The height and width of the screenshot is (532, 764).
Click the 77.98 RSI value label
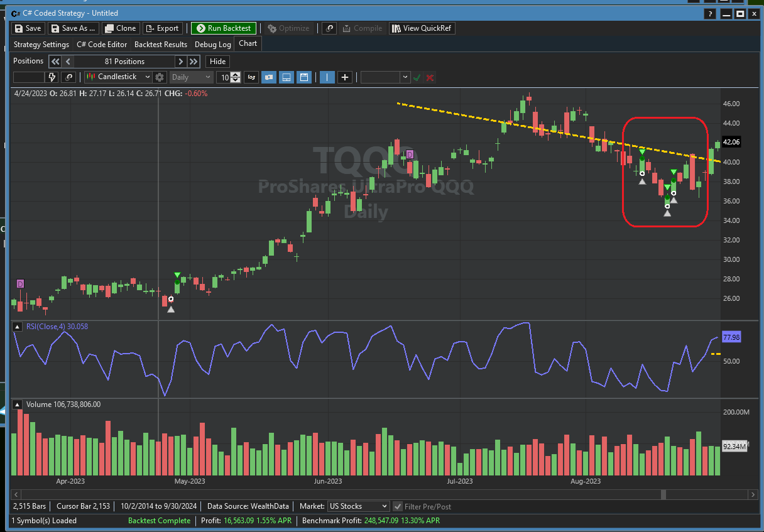pos(731,337)
